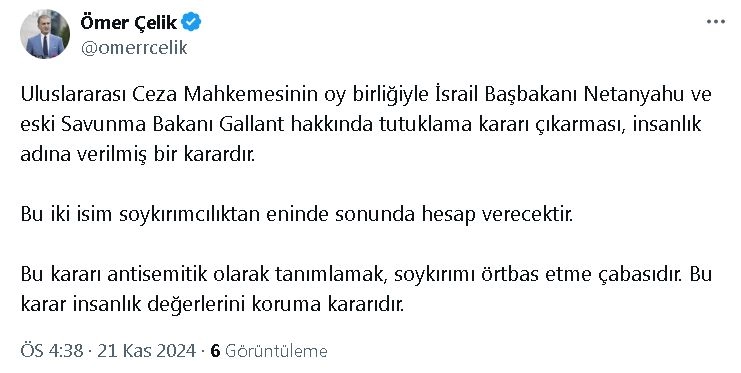Open the @omerrcelik handle link
Screen dimensions: 741x373
(134, 48)
